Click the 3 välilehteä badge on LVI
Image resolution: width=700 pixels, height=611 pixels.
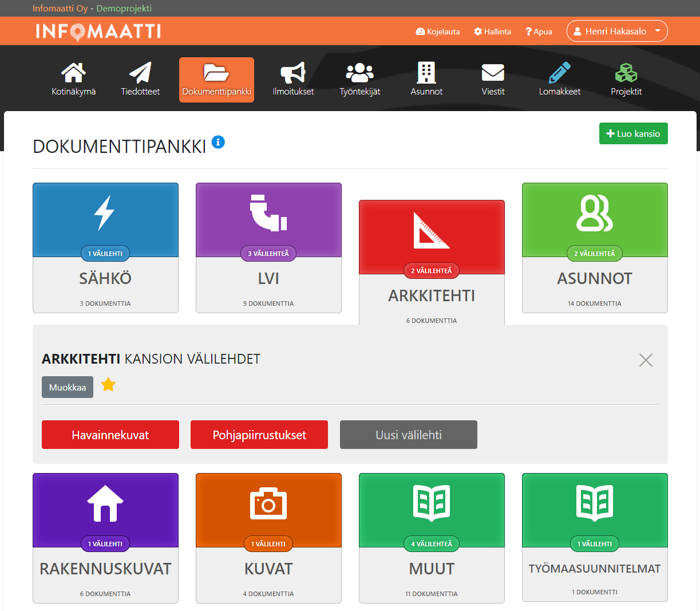(x=268, y=253)
